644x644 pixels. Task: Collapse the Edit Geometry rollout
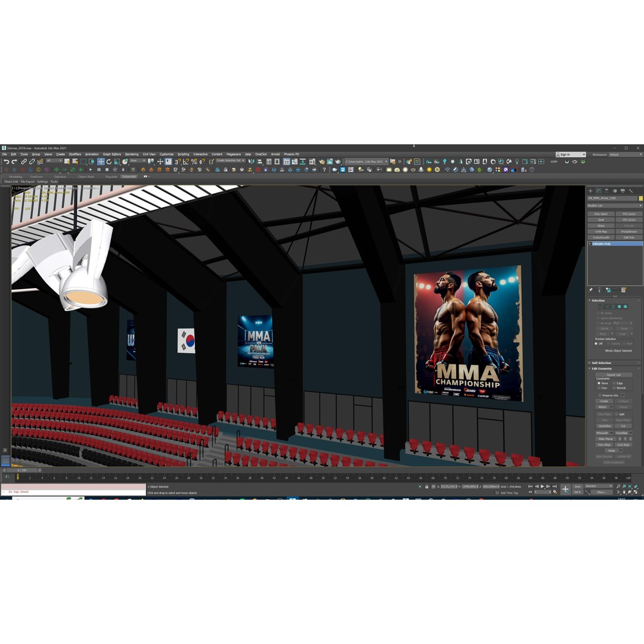tap(601, 369)
